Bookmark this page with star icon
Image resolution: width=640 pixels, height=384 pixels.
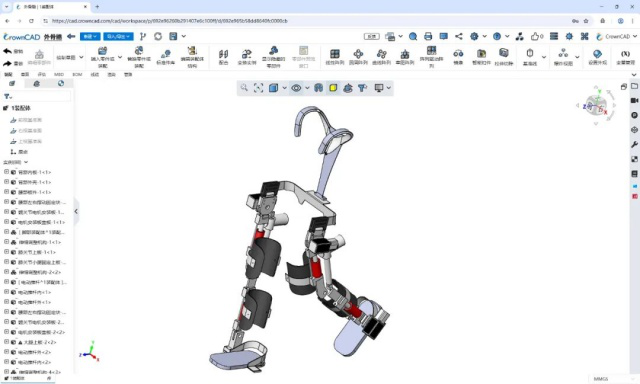(586, 21)
